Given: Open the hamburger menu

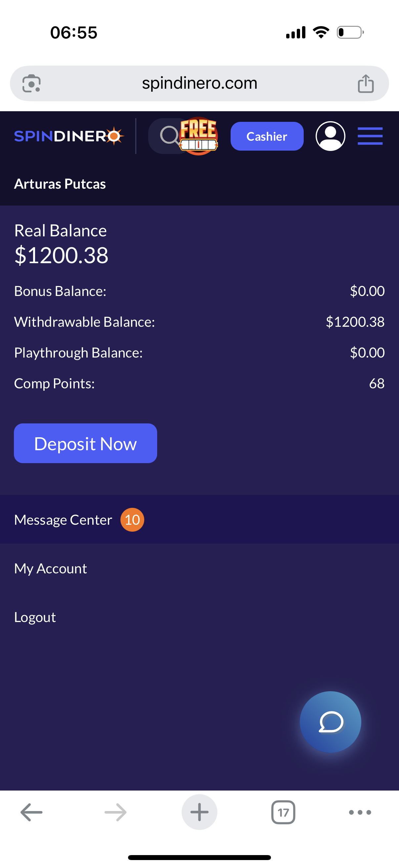Looking at the screenshot, I should click(370, 136).
